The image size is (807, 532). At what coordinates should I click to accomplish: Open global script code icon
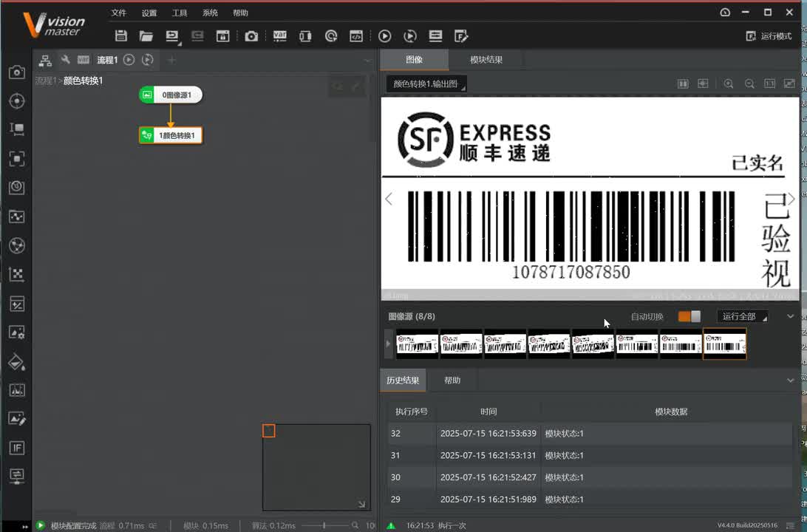356,36
